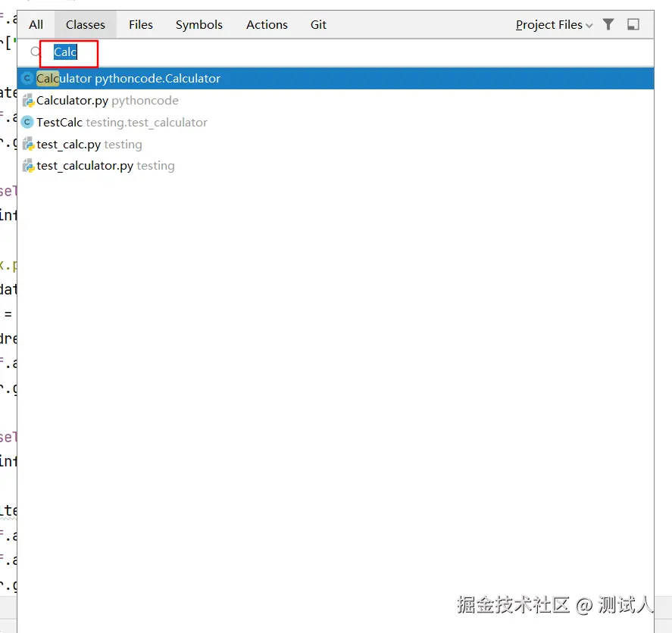672x633 pixels.
Task: Select the Git tab
Action: click(318, 25)
